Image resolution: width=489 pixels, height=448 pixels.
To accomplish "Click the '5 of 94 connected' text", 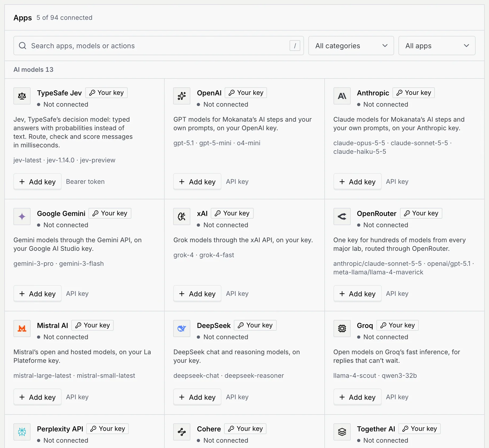I will tap(64, 18).
